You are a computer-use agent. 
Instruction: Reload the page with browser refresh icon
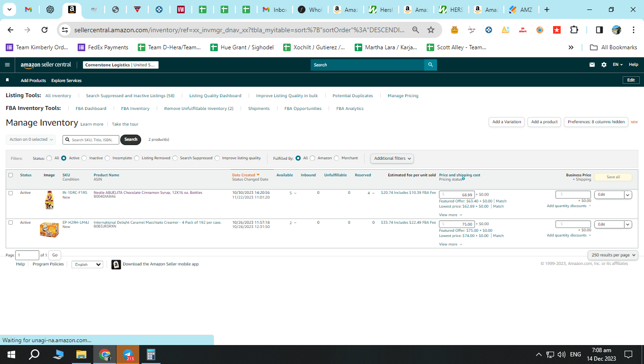(45, 30)
